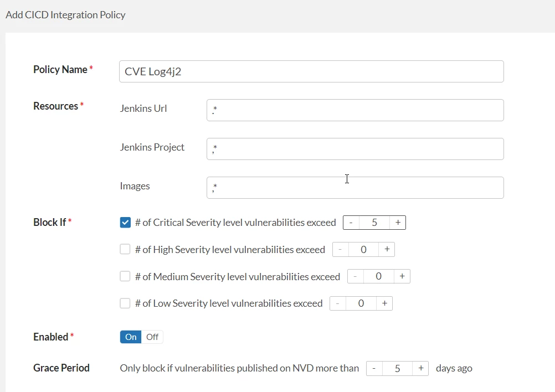The width and height of the screenshot is (555, 392).
Task: Click the Images label
Action: coord(135,186)
